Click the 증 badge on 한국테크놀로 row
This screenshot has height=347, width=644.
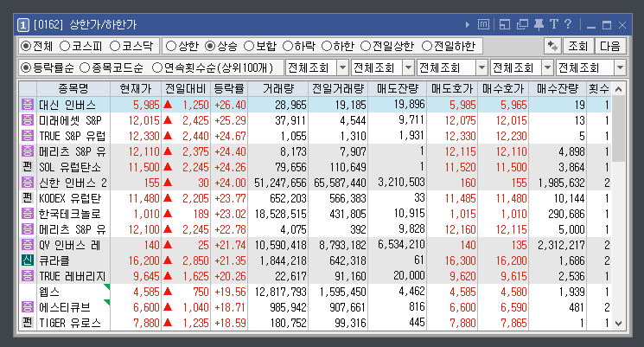(x=27, y=214)
